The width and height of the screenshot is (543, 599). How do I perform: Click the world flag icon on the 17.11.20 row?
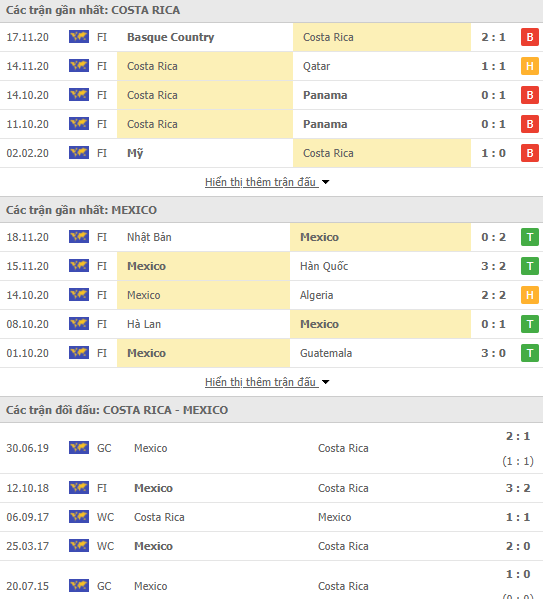tap(79, 37)
